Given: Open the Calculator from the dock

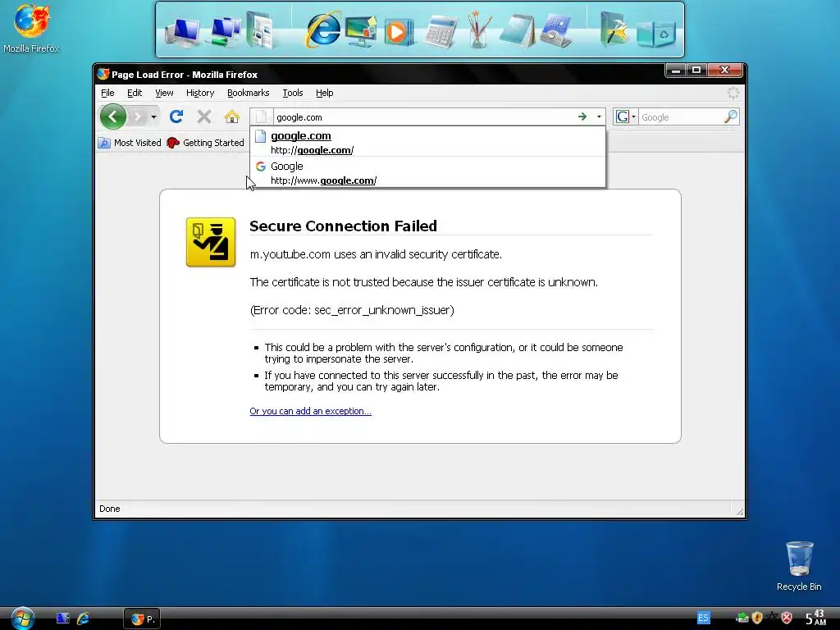Looking at the screenshot, I should (440, 32).
